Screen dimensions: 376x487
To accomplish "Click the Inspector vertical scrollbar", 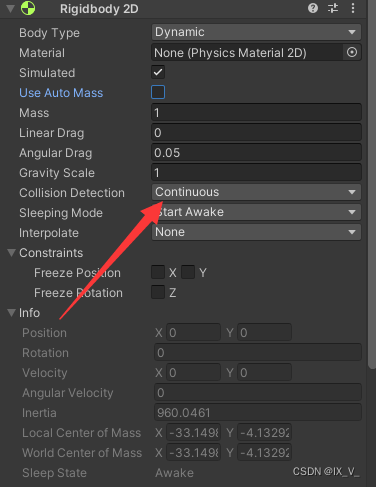I will click(x=372, y=183).
